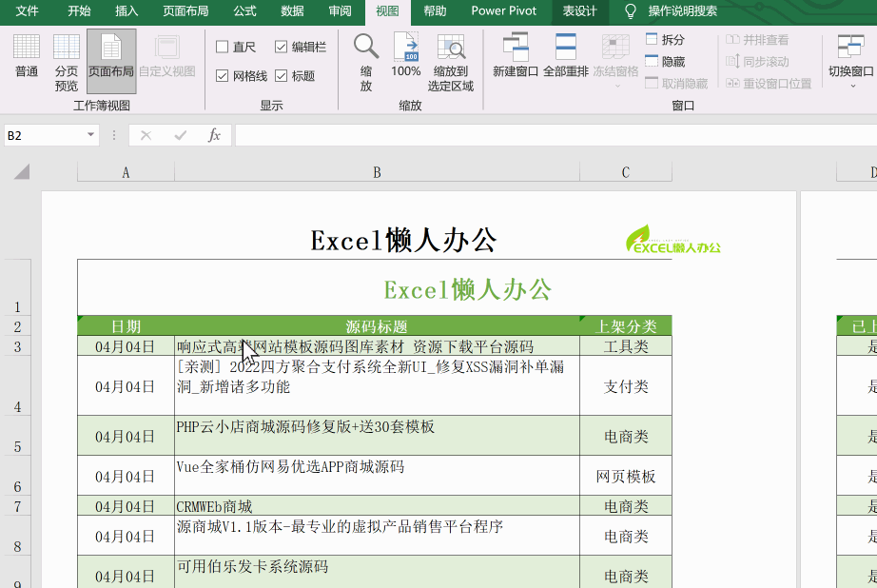Zoom to selection (缩放到选定区域)

pyautogui.click(x=451, y=62)
